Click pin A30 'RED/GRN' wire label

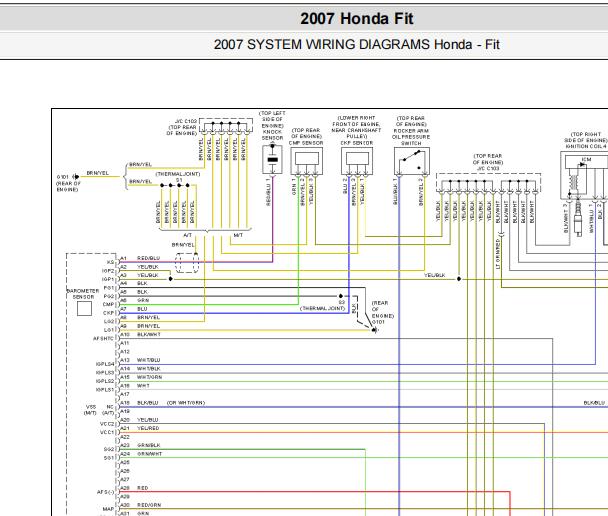click(149, 505)
